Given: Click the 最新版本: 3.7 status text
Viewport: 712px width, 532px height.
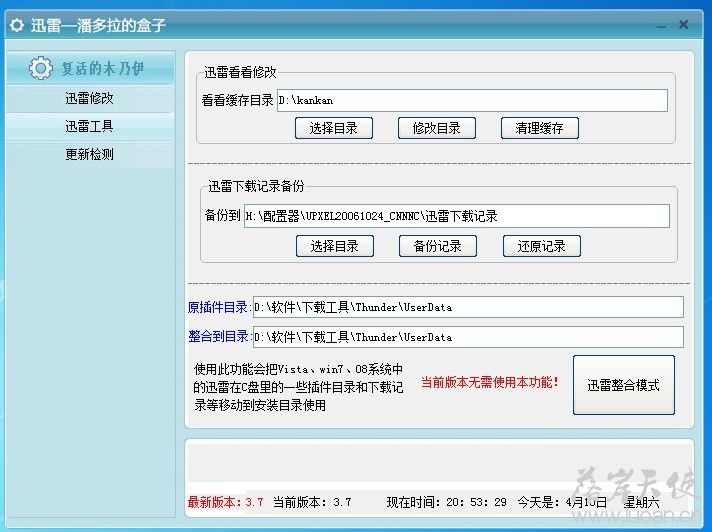Looking at the screenshot, I should [225, 502].
